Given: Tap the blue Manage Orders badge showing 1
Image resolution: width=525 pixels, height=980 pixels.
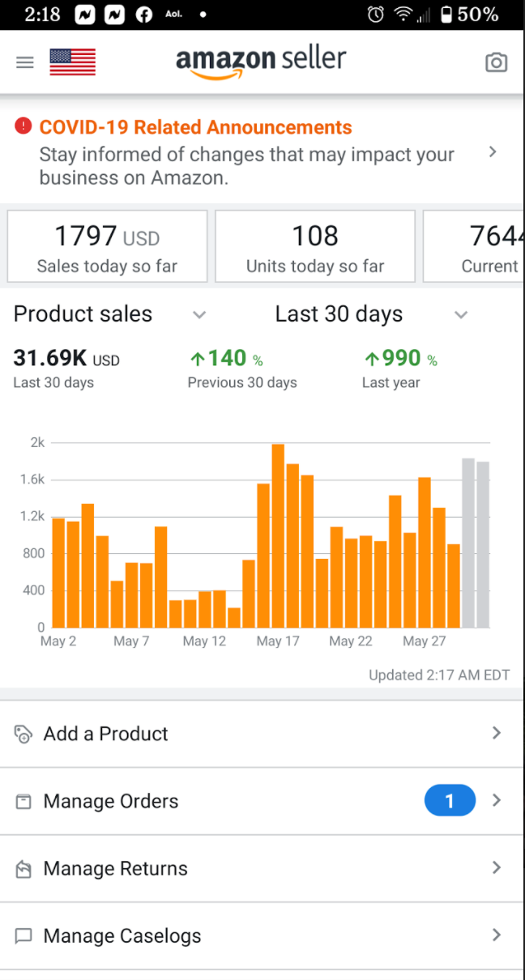Looking at the screenshot, I should coord(450,801).
